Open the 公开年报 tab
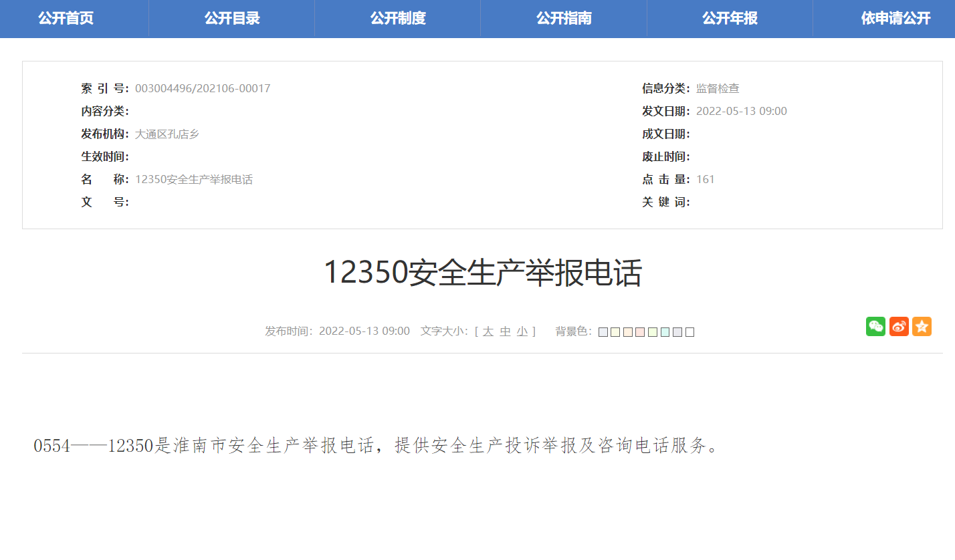The height and width of the screenshot is (560, 955). [729, 18]
